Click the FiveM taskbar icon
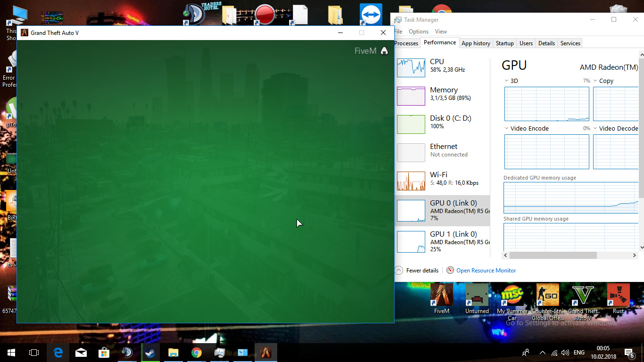644x362 pixels. (266, 353)
